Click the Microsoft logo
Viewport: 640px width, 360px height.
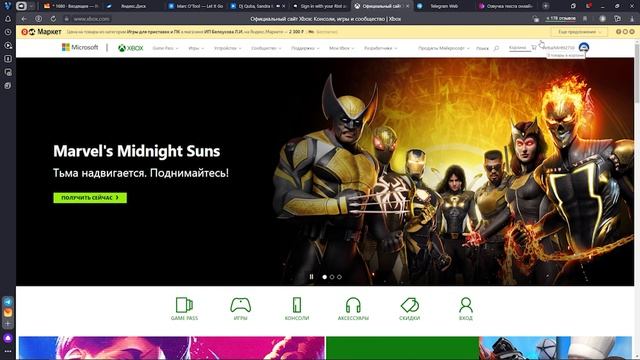pyautogui.click(x=80, y=47)
